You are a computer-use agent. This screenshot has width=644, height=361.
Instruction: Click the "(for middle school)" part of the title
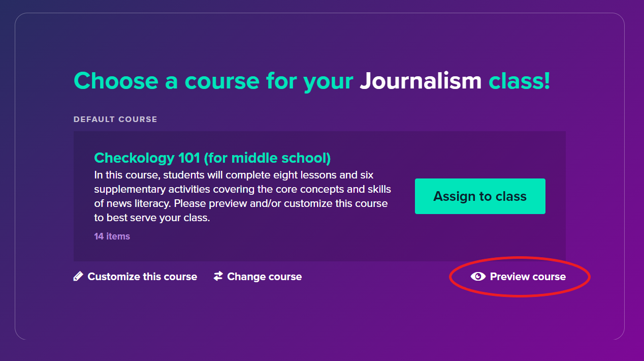[267, 158]
